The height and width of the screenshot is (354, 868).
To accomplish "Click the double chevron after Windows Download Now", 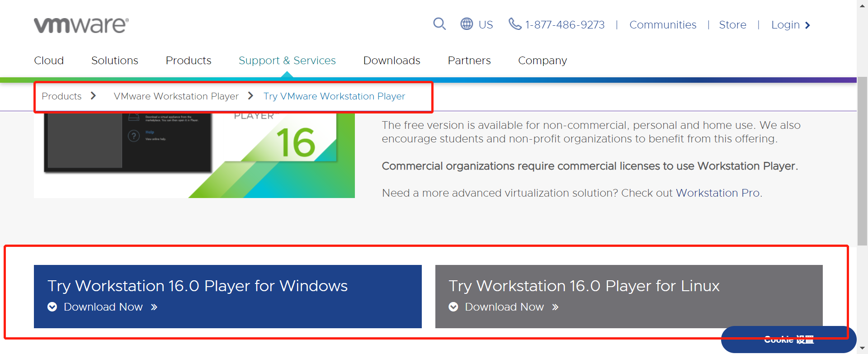I will click(154, 307).
